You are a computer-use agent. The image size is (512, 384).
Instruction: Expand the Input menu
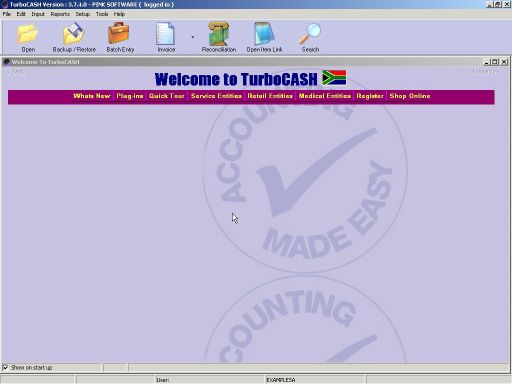point(38,14)
